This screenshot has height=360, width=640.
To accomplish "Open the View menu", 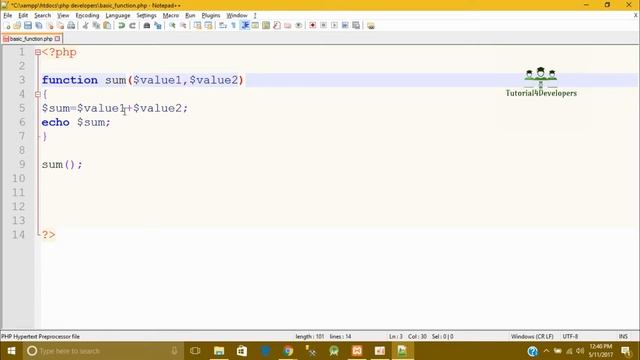I will pyautogui.click(x=63, y=16).
